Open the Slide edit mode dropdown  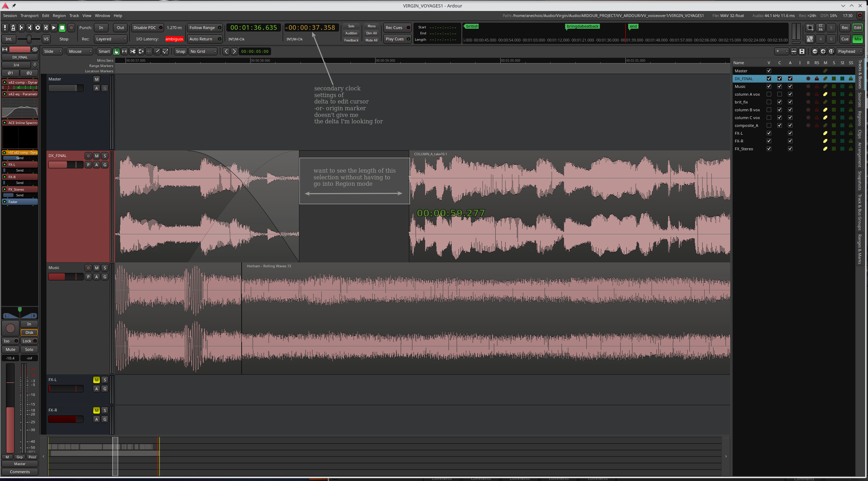[52, 51]
